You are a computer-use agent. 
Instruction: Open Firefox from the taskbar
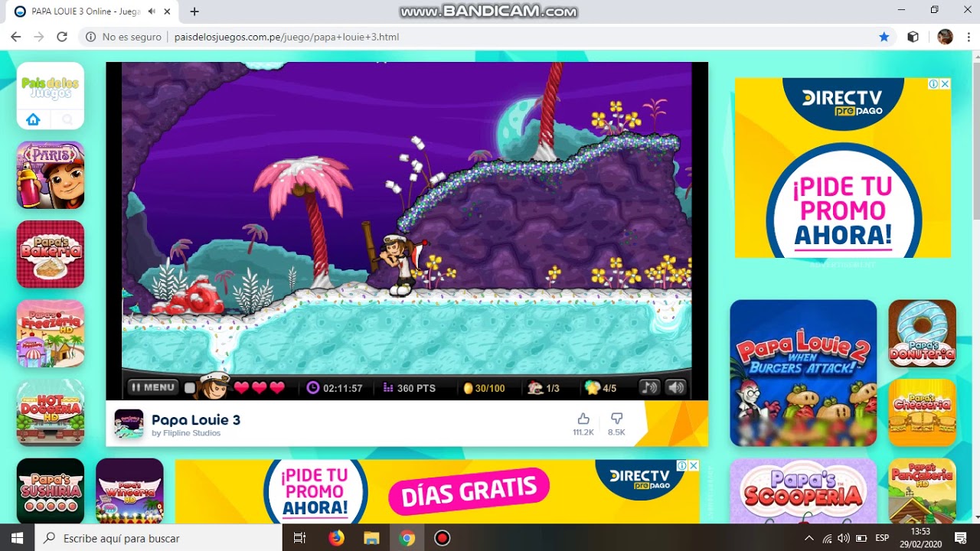(x=336, y=538)
